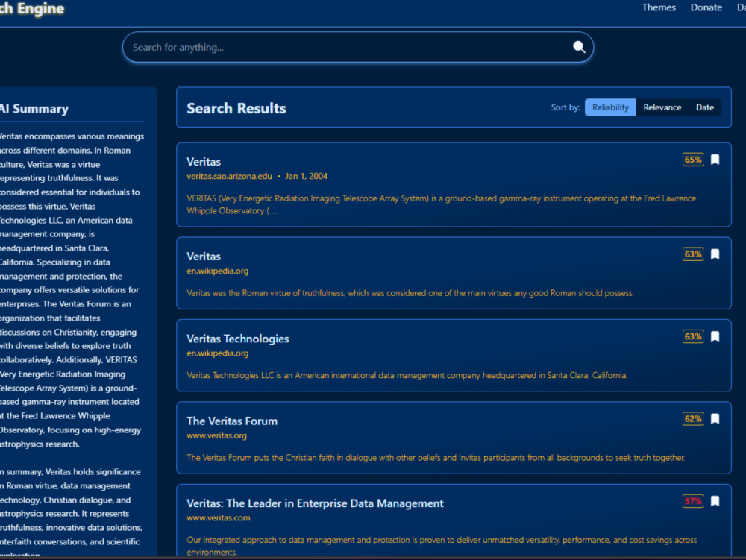Click the red 57% reliability badge

tap(693, 501)
